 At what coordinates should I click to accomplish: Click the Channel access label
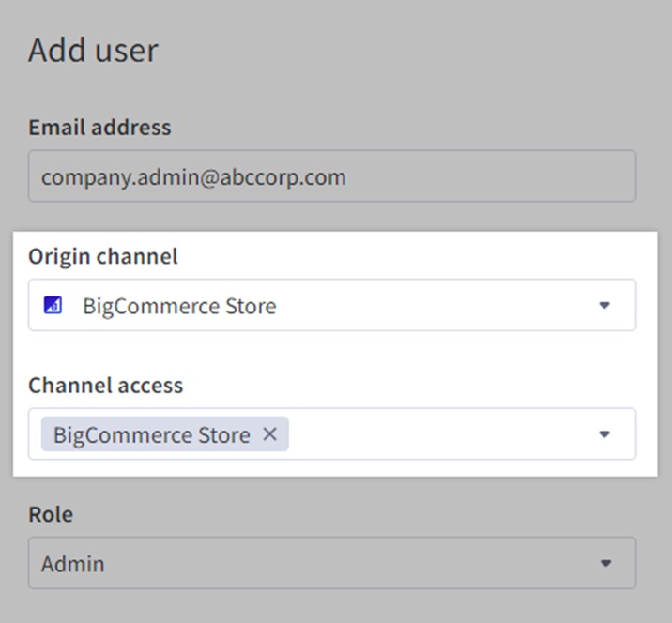point(105,386)
